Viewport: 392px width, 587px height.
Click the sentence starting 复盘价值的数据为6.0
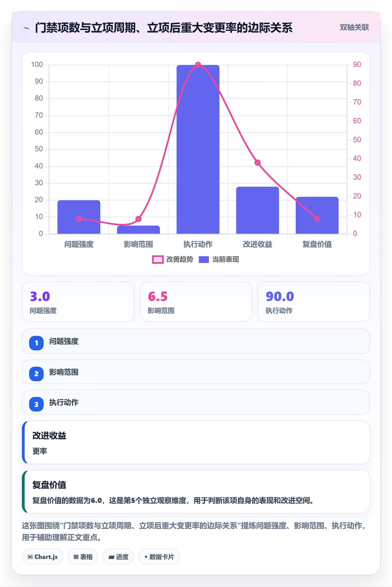coord(173,500)
